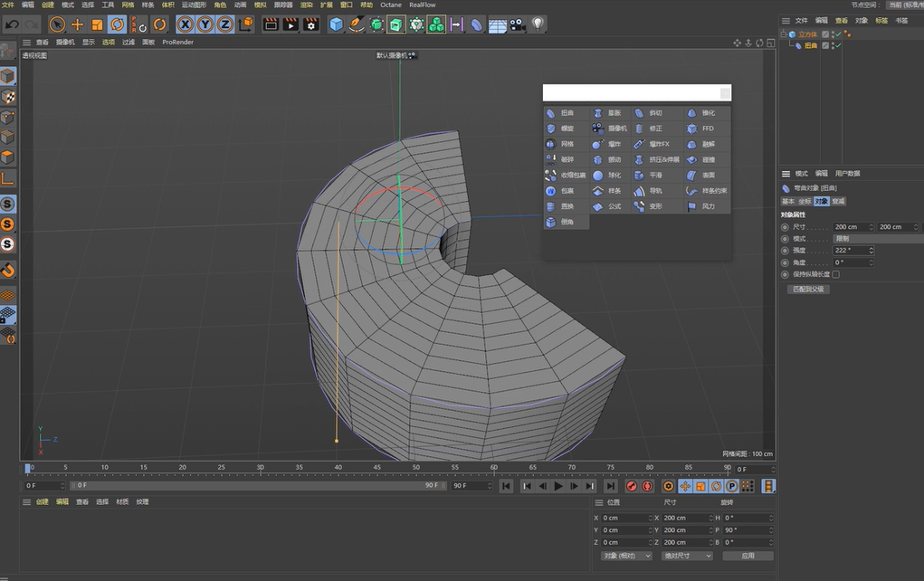Activate the Move tool

click(77, 24)
